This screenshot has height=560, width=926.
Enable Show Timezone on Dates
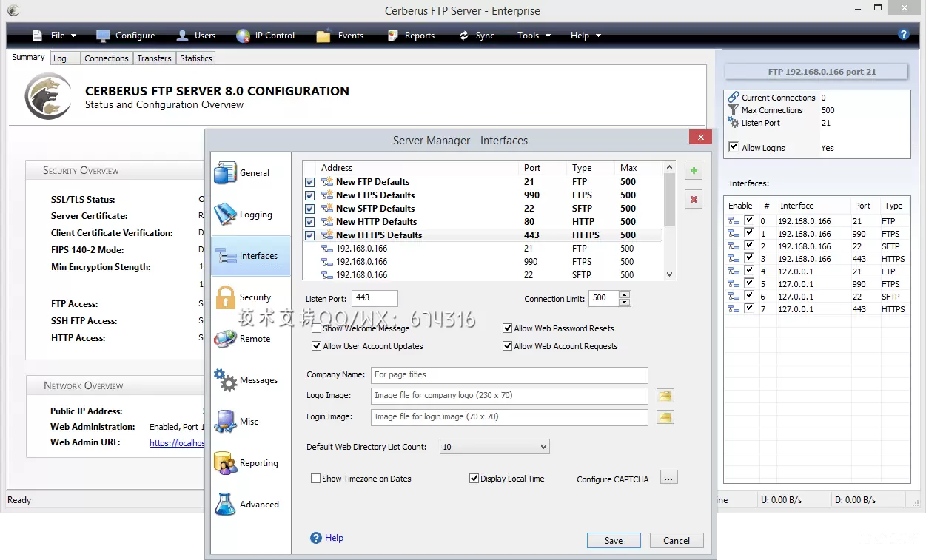[316, 479]
